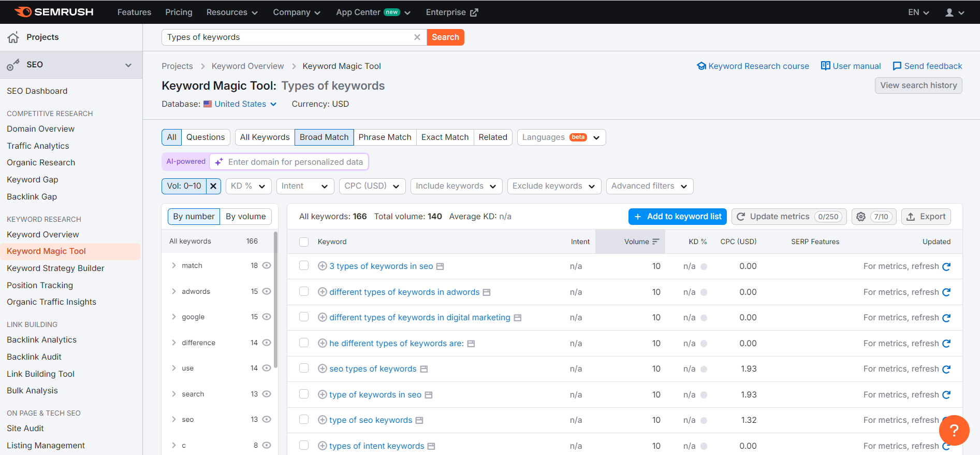Refresh metrics for 'different types of keywords in digital marketing'
The height and width of the screenshot is (455, 980).
[946, 318]
